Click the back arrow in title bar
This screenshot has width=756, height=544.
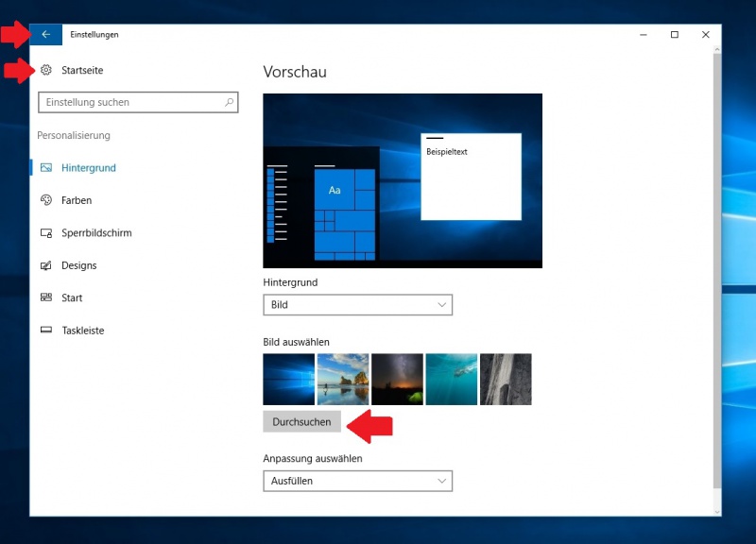coord(45,34)
